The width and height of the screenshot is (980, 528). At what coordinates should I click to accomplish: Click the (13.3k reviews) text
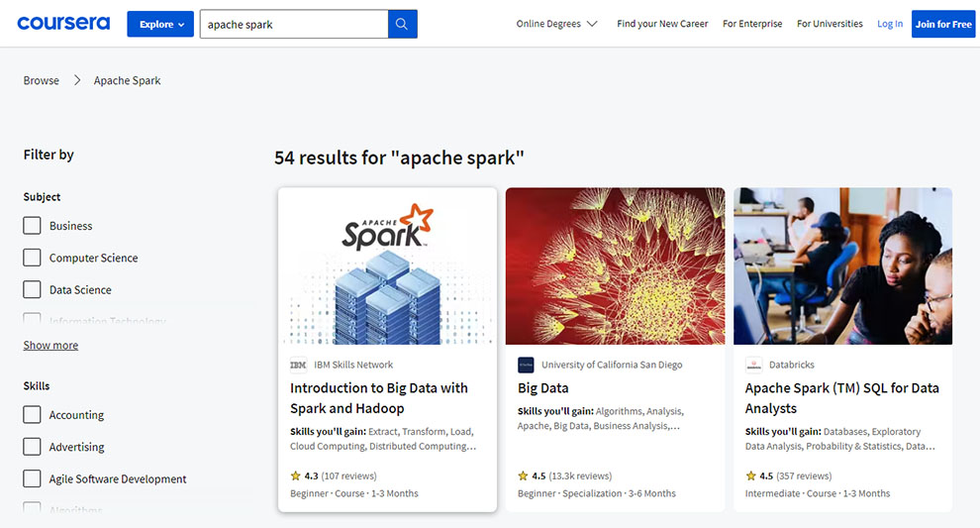click(580, 476)
